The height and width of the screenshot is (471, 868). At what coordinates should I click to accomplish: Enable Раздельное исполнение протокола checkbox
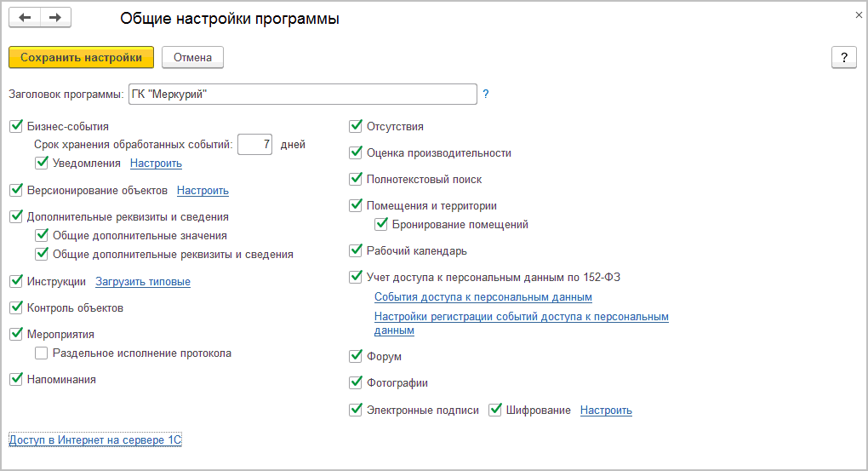click(x=42, y=353)
